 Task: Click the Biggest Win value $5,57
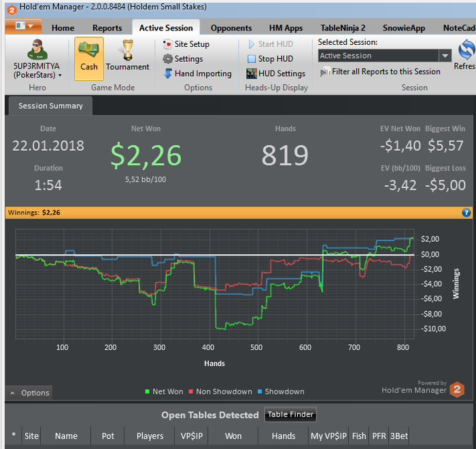tap(445, 146)
